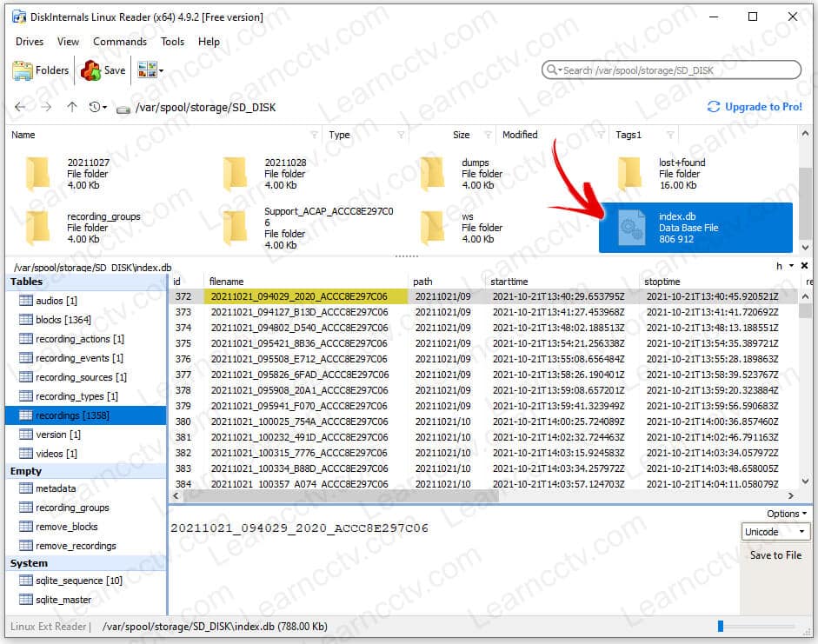Go back using the left arrow

point(21,107)
